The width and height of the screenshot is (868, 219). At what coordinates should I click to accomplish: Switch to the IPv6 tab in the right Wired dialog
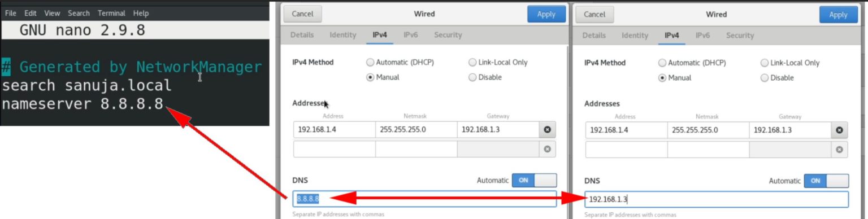click(703, 35)
